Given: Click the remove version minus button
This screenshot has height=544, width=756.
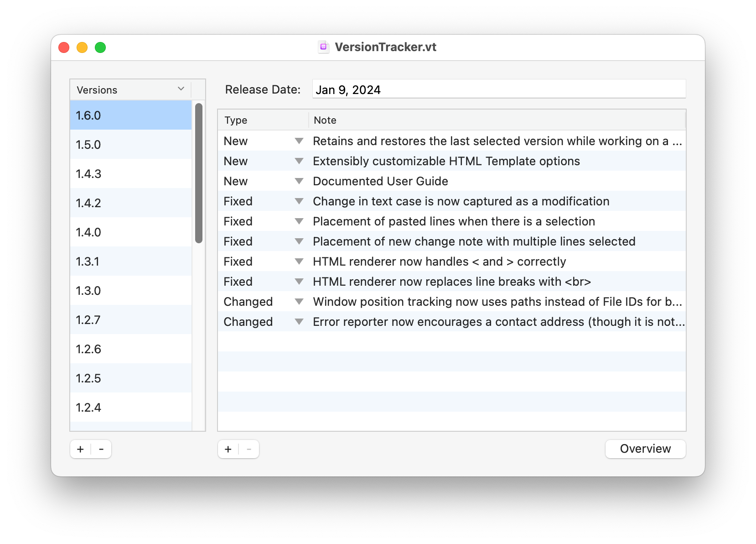Looking at the screenshot, I should 101,449.
